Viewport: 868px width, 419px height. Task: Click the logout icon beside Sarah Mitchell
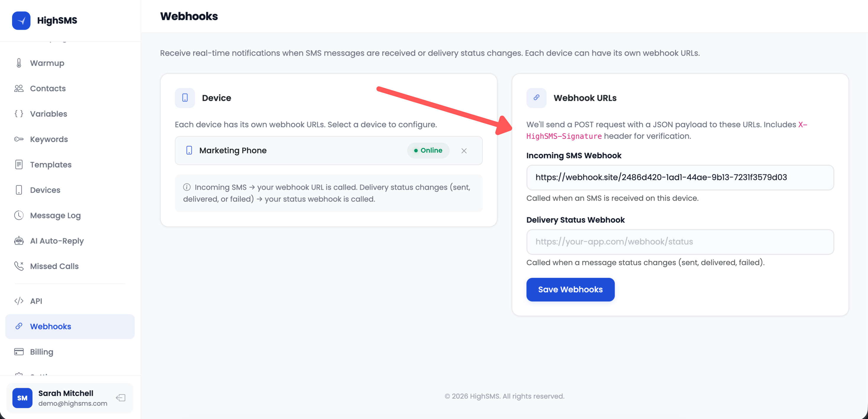point(120,398)
